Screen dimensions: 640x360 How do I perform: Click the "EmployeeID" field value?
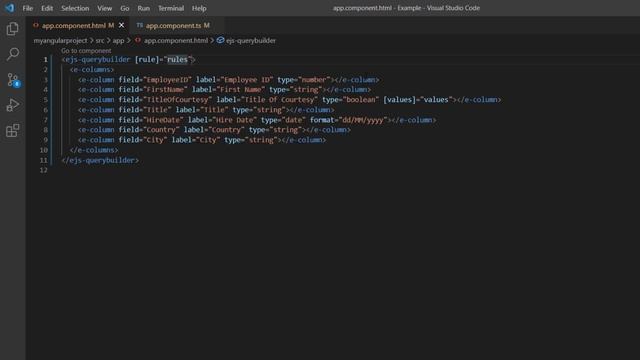click(167, 80)
